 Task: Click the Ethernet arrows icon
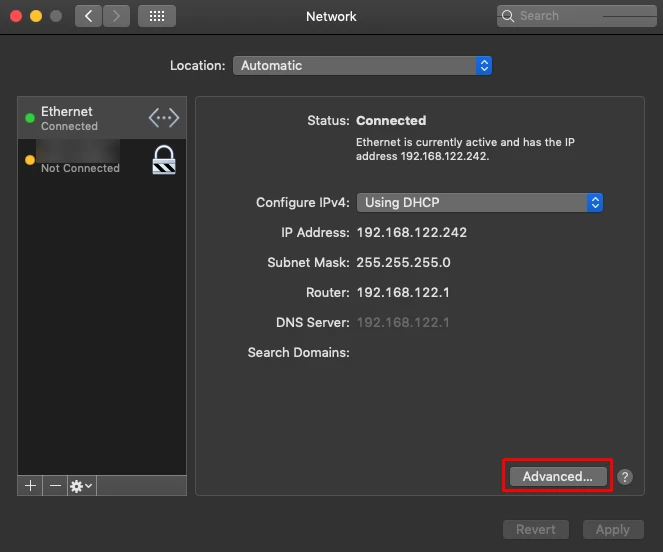coord(164,118)
